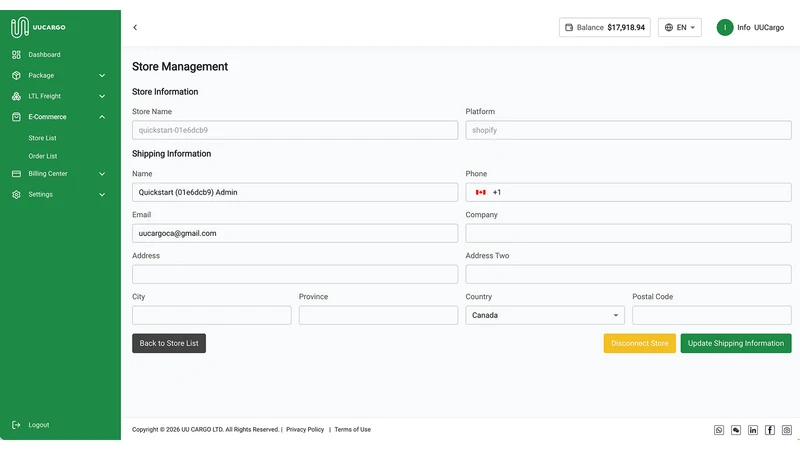Click the E-Commerce shopping bag icon
This screenshot has height=450, width=800.
coord(16,117)
